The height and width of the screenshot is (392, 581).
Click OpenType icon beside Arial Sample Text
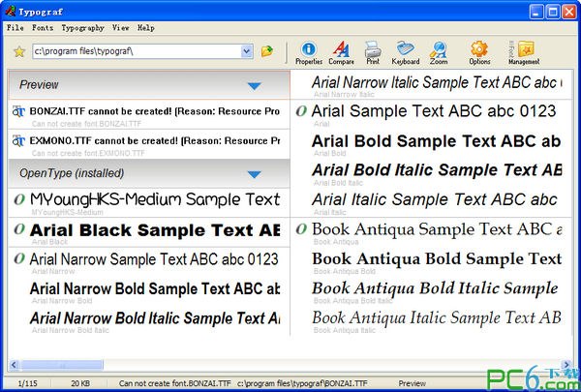point(301,110)
